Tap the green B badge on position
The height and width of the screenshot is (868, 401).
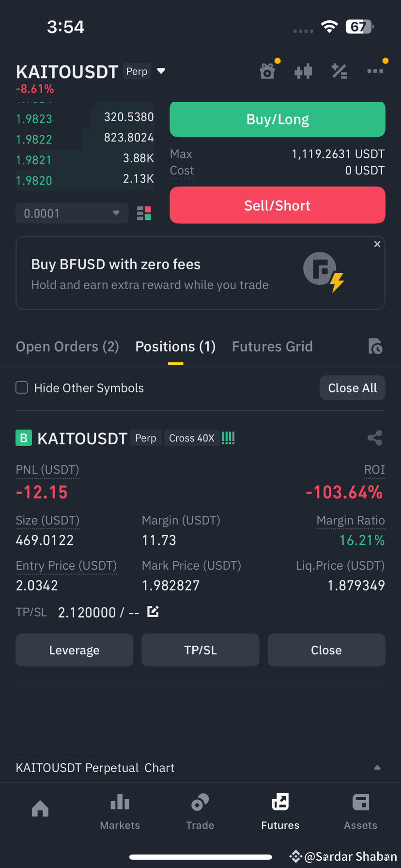point(24,438)
